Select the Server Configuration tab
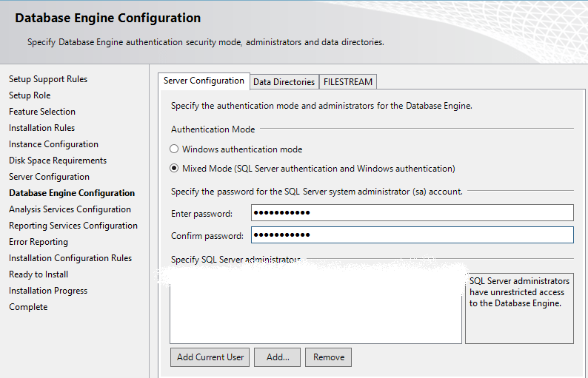 coord(204,81)
